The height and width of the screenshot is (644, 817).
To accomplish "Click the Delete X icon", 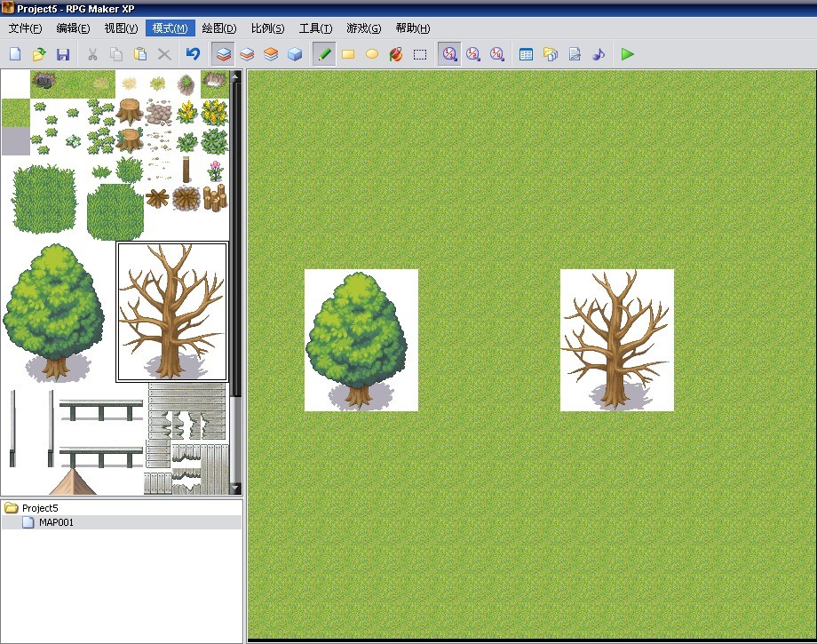I will (x=164, y=54).
